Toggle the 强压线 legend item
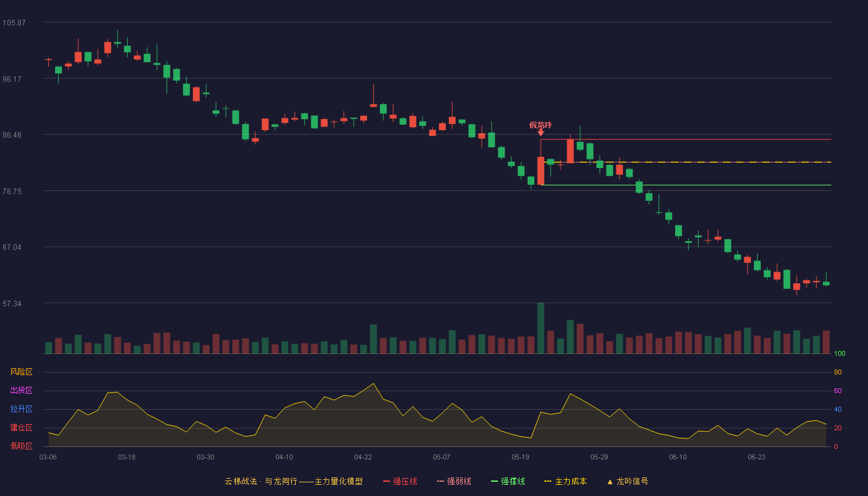868x496 pixels. [x=400, y=481]
